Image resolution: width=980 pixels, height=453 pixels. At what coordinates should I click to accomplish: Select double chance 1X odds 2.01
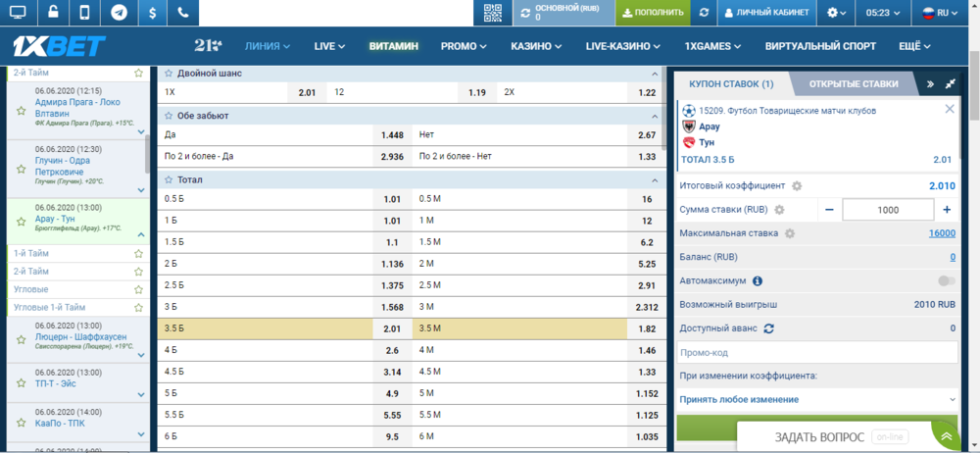(x=307, y=92)
